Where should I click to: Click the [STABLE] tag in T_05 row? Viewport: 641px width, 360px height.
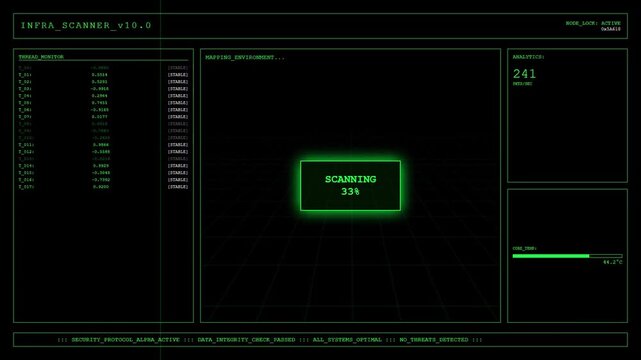coord(178,103)
